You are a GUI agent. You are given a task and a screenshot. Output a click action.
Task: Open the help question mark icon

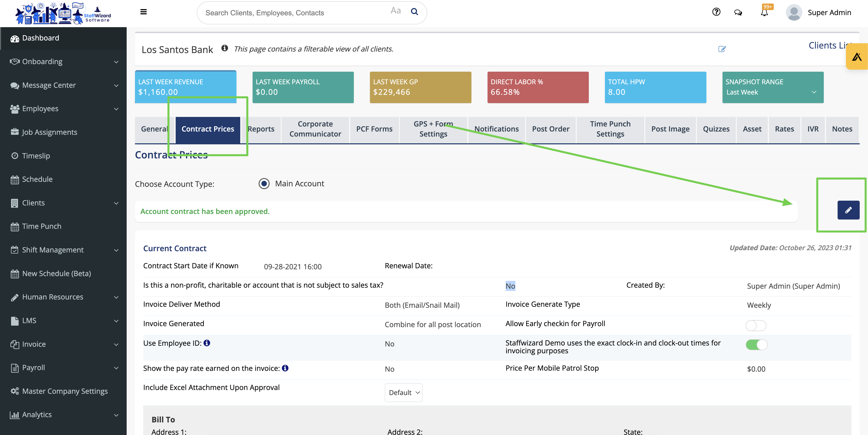point(716,12)
